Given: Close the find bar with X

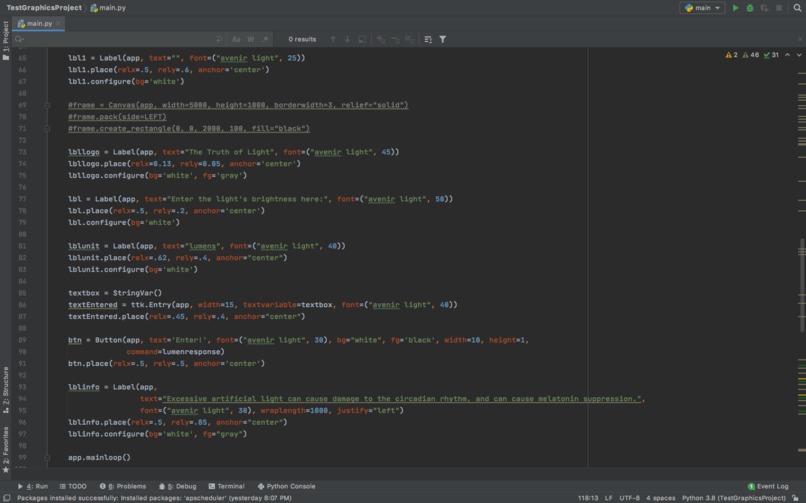Looking at the screenshot, I should click(x=800, y=39).
